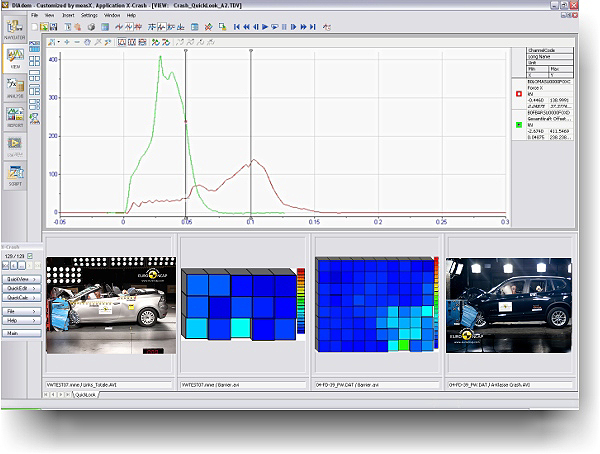The image size is (600, 454).
Task: Open the ANALYSIS panel in sidebar
Action: tap(15, 87)
